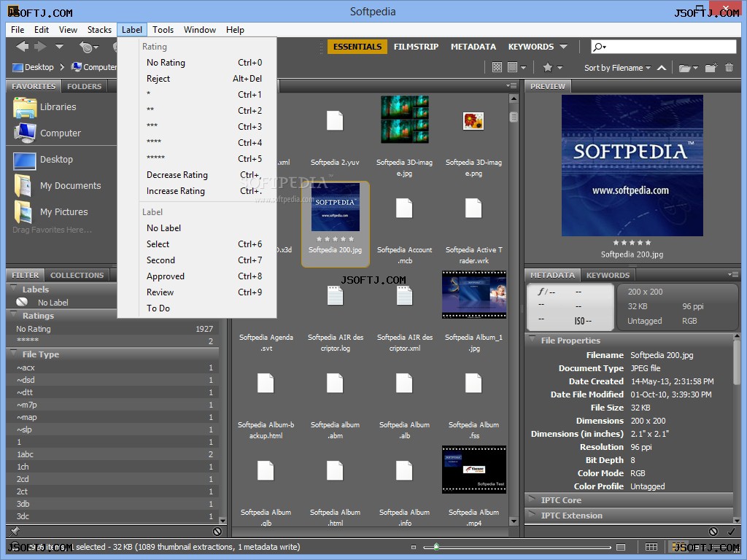Toggle the 3dc file type filter
Screen dimensions: 747x560
tap(112, 516)
